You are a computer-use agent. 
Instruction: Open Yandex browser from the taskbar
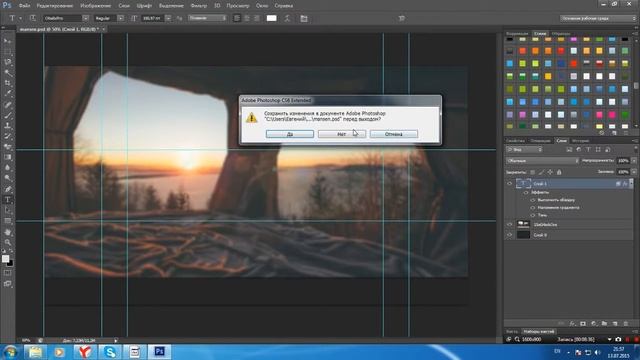[x=85, y=352]
